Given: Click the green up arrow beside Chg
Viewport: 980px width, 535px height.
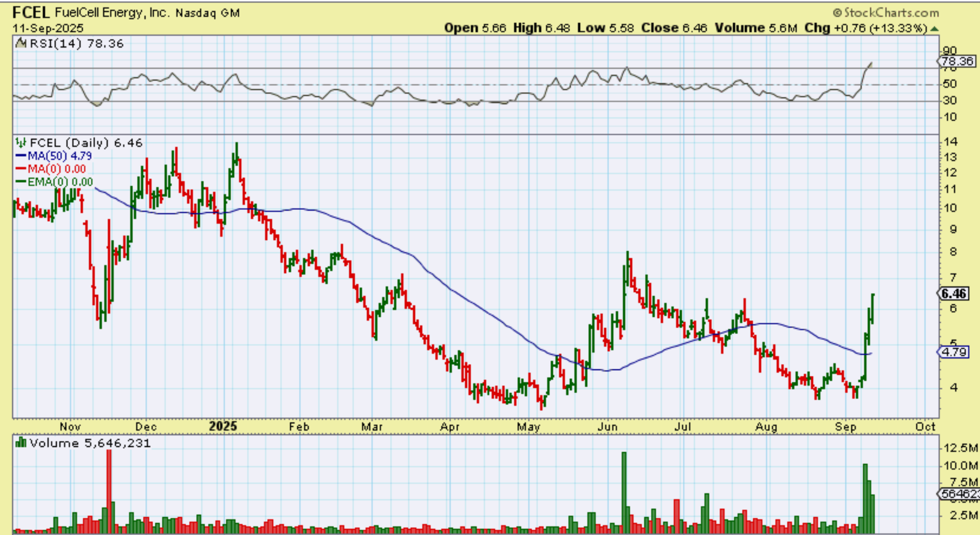Looking at the screenshot, I should pos(934,29).
